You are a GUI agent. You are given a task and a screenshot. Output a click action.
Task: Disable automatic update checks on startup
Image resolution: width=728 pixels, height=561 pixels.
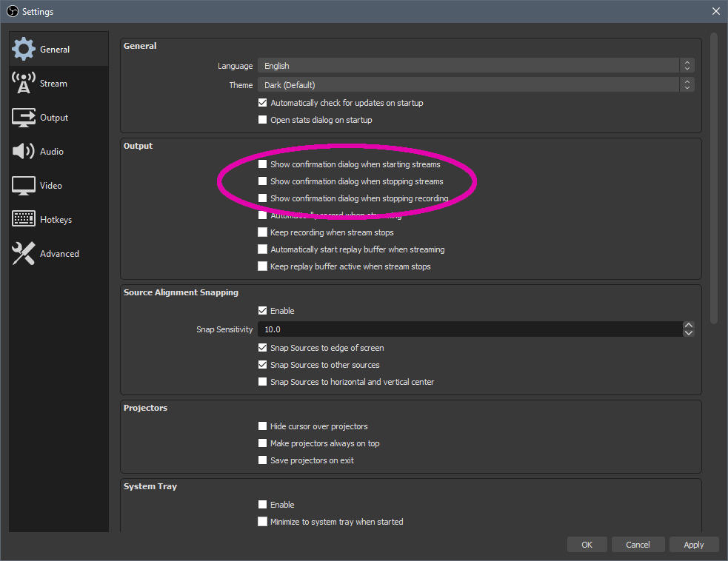pyautogui.click(x=262, y=102)
